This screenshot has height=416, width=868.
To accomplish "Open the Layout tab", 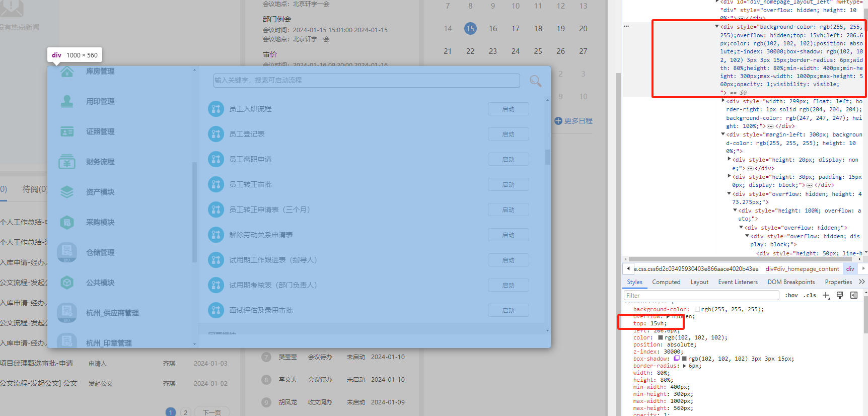I will click(699, 282).
